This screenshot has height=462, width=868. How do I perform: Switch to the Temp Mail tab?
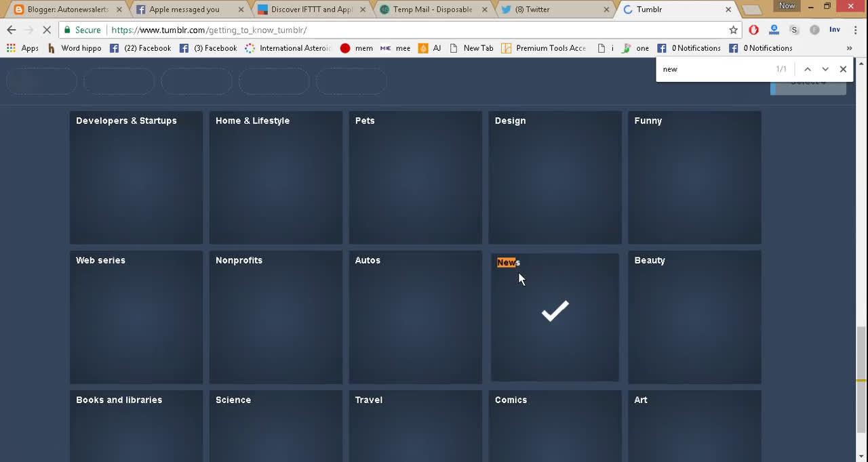431,9
